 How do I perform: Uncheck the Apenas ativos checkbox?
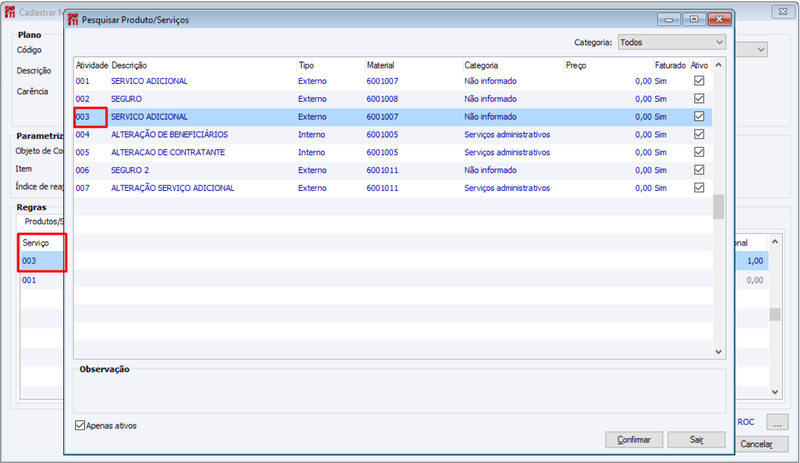click(80, 425)
